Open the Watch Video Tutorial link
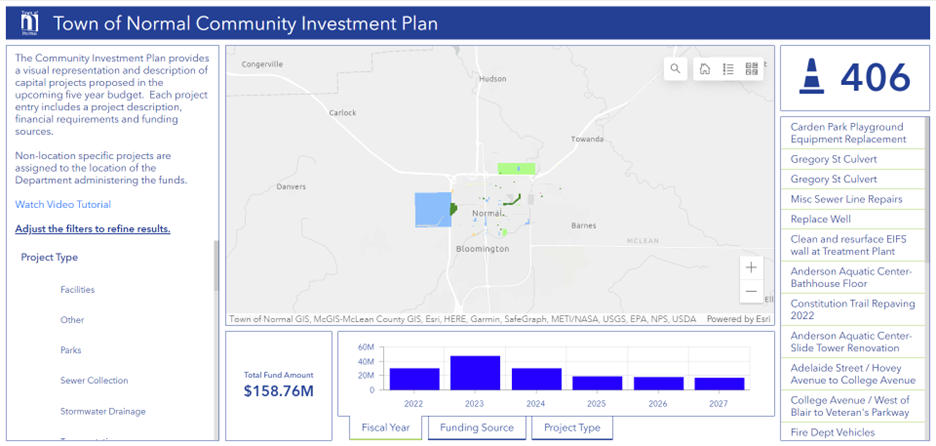The height and width of the screenshot is (446, 936). pos(63,204)
